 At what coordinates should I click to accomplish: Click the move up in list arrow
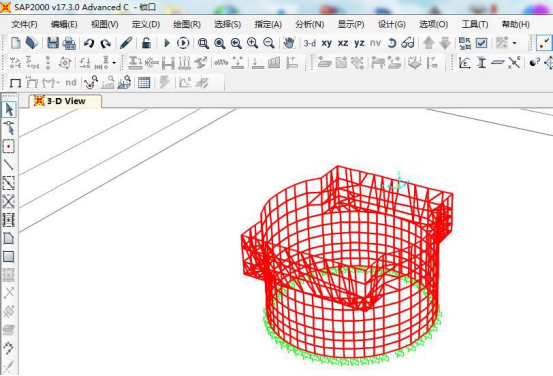429,43
